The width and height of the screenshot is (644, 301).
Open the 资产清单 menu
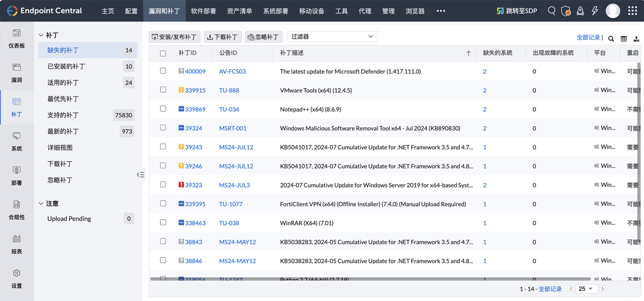tap(240, 11)
